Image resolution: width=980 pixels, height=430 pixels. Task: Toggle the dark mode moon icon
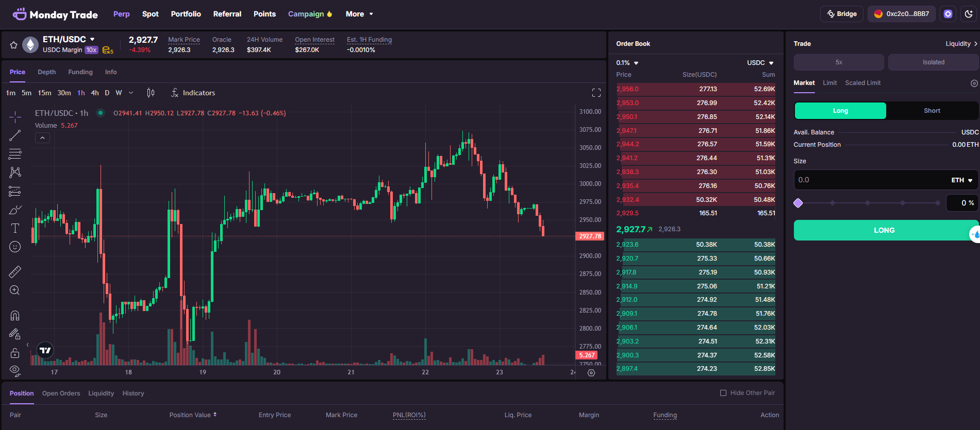tap(969, 14)
